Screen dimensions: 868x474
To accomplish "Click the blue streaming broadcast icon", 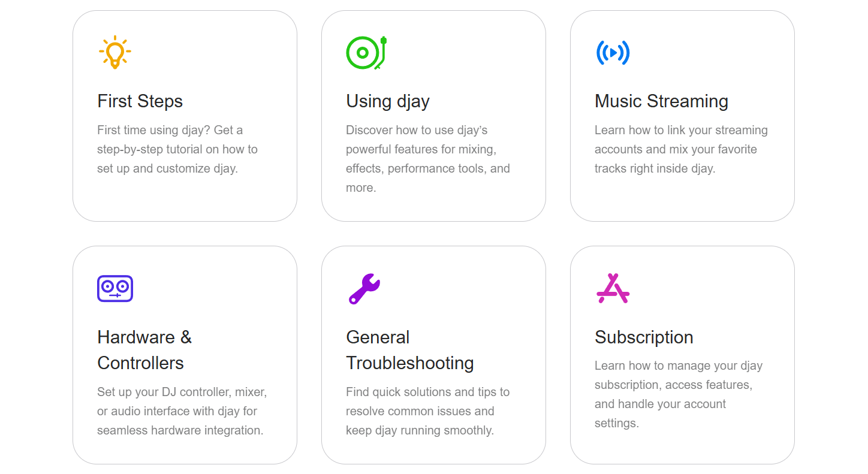I will pos(613,53).
